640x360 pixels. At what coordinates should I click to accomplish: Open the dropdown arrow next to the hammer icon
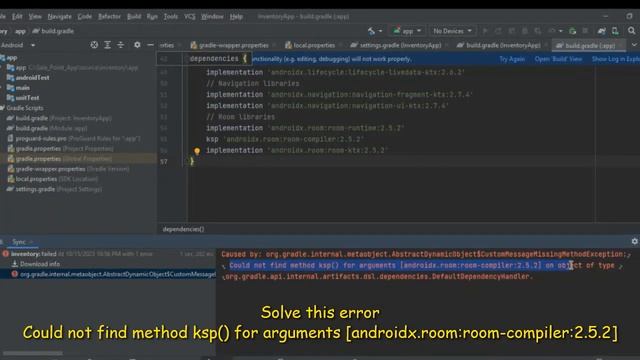(380, 31)
